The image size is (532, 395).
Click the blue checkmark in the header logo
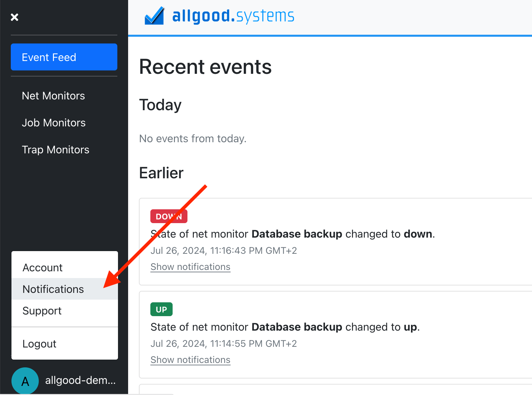[154, 16]
